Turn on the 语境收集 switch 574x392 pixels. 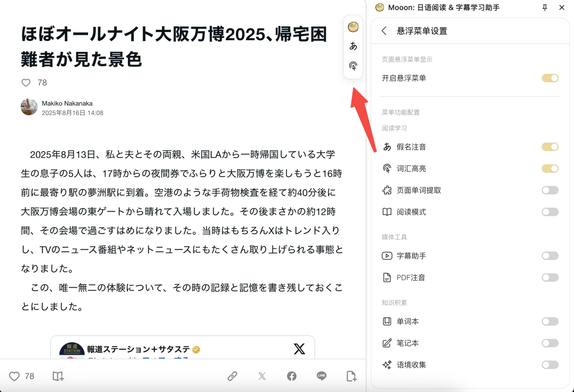pos(550,365)
